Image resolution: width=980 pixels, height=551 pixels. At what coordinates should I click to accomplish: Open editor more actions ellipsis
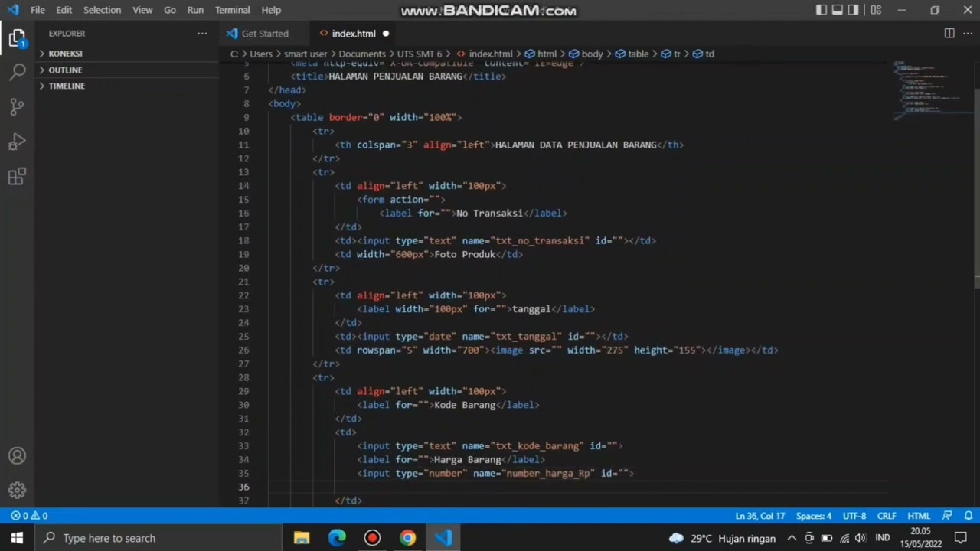point(967,34)
